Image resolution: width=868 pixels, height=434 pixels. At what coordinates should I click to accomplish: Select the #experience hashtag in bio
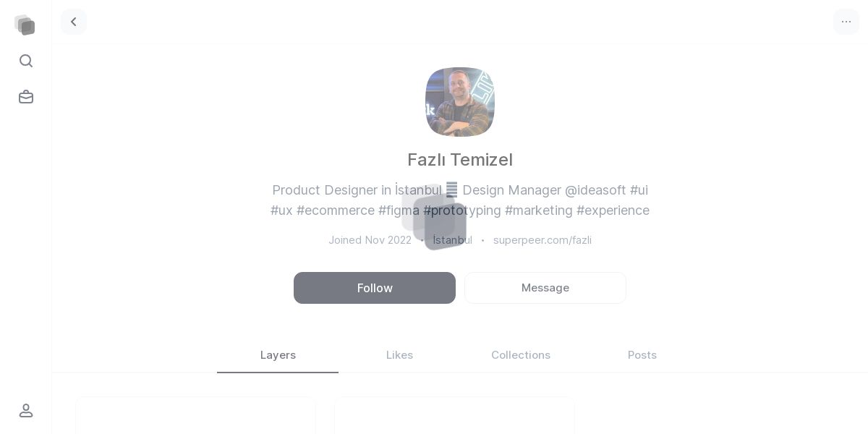tap(613, 210)
